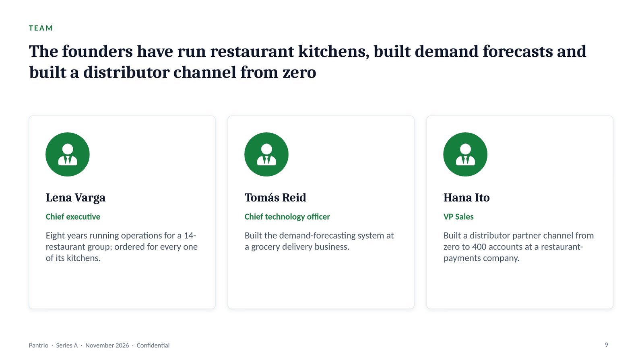The height and width of the screenshot is (362, 644).
Task: Click Series A in the footer
Action: [67, 346]
